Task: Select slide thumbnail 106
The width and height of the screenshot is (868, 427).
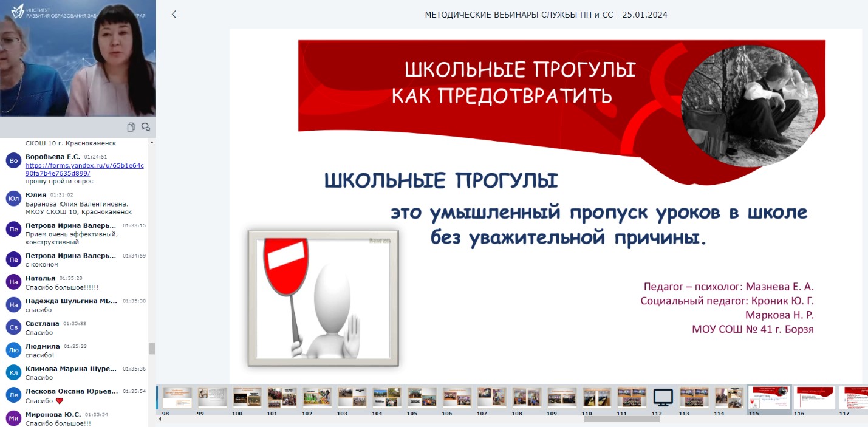Action: (x=457, y=397)
